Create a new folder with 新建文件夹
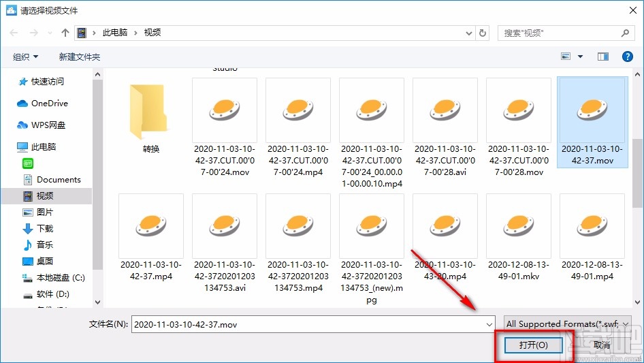Viewport: 644px width, 363px height. click(x=79, y=57)
